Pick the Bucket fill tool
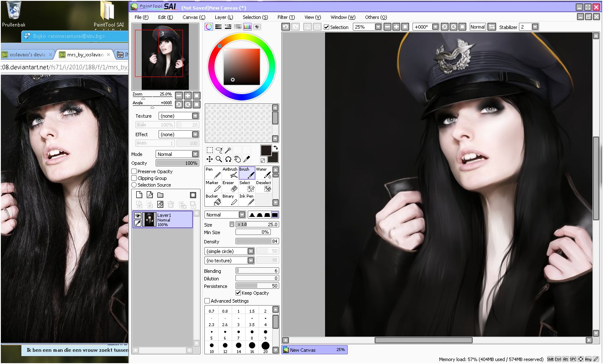 point(213,200)
